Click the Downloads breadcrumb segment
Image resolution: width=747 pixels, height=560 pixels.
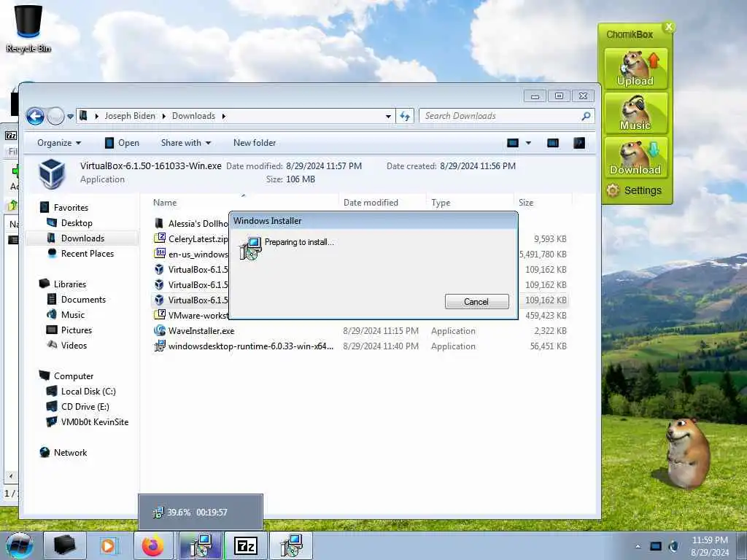(193, 116)
